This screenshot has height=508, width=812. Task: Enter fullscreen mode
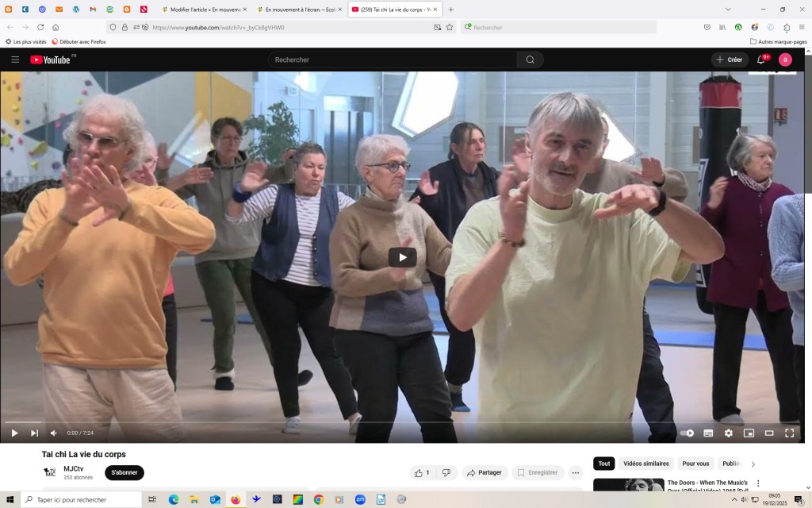790,433
